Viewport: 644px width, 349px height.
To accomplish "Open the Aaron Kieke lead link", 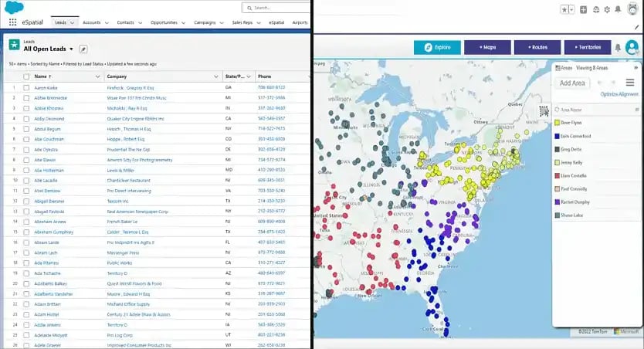I will click(46, 88).
